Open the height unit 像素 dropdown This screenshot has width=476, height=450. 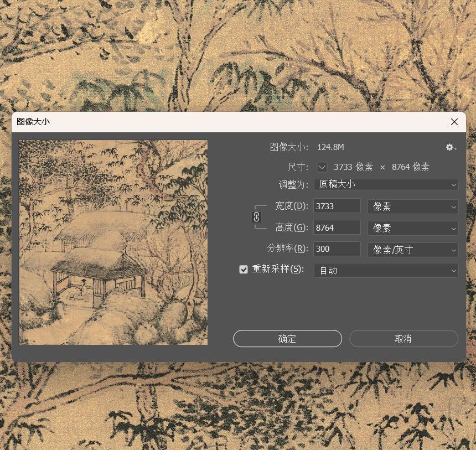pos(413,229)
